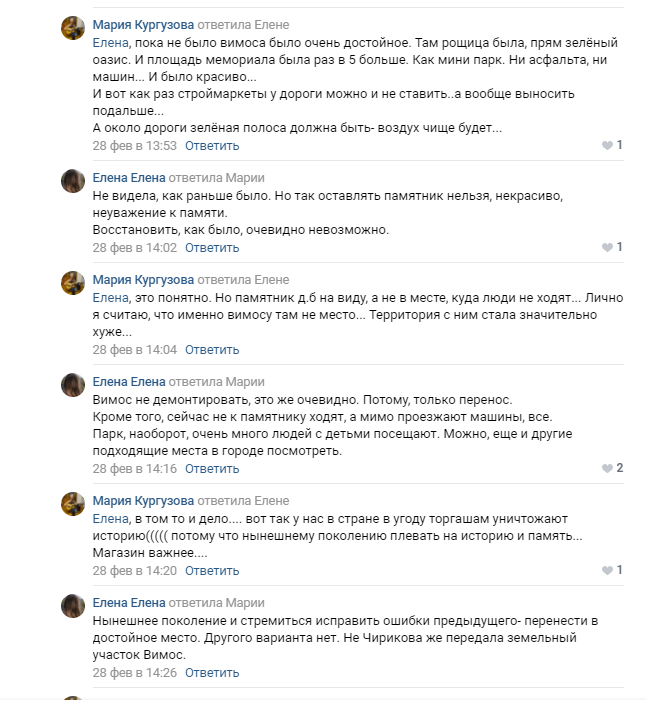Click Мария Кургузова's avatar on the 14:04 comment
Viewport: 646px width, 707px height.
(x=73, y=283)
